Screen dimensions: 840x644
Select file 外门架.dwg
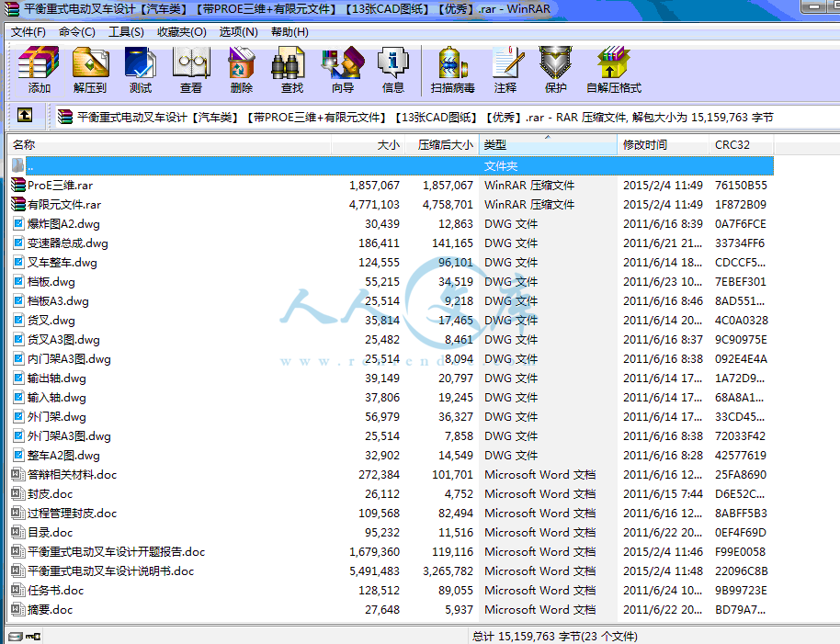point(56,416)
